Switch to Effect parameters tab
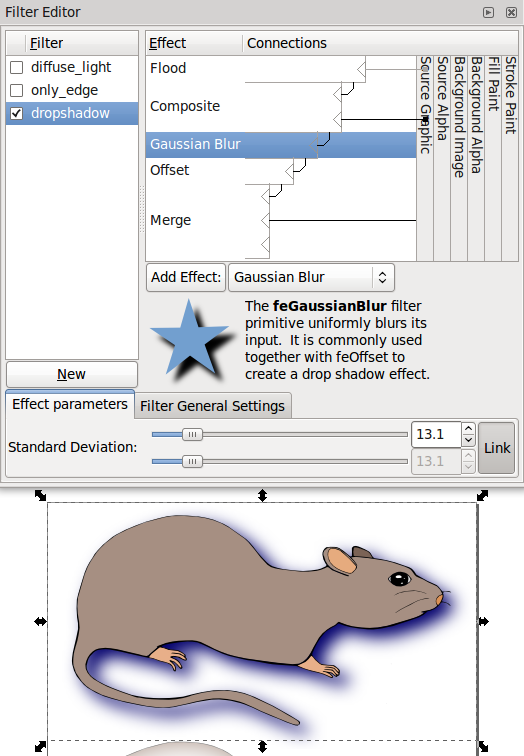The image size is (524, 756). [70, 404]
